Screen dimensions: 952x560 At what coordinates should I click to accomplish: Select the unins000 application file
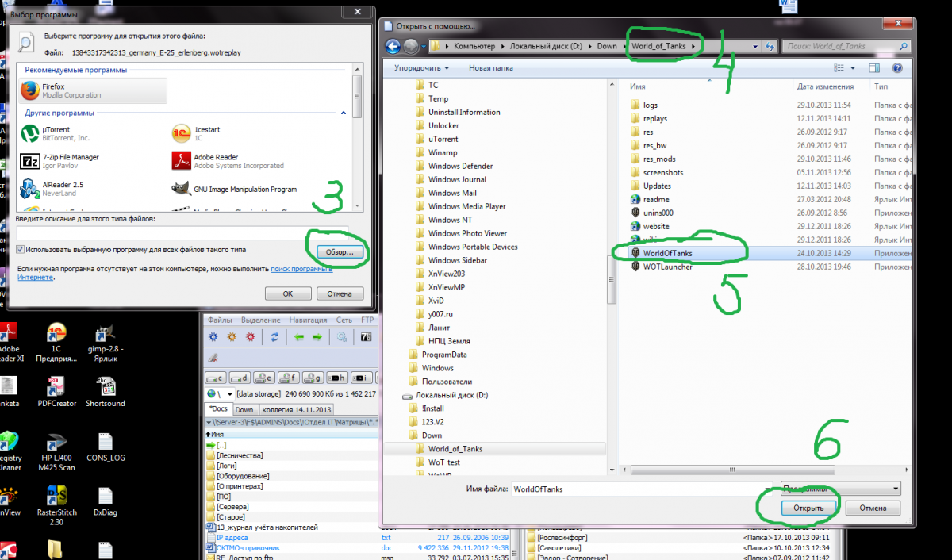(651, 213)
